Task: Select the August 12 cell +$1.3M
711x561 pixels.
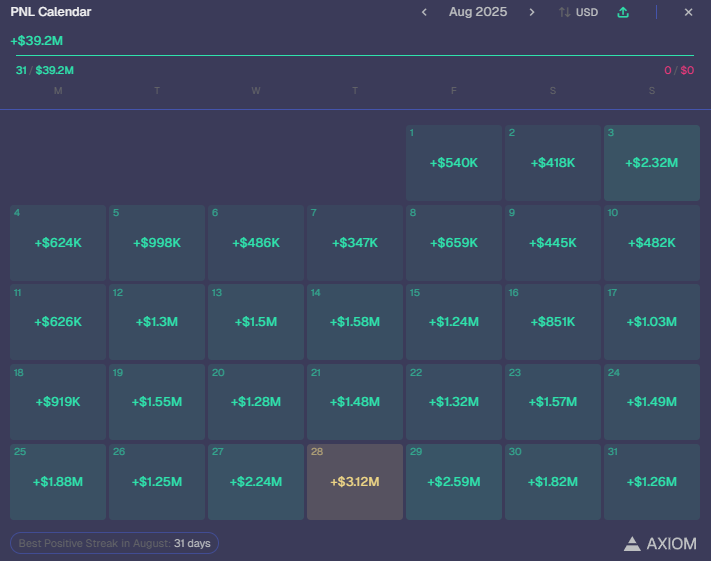Action: coord(157,322)
